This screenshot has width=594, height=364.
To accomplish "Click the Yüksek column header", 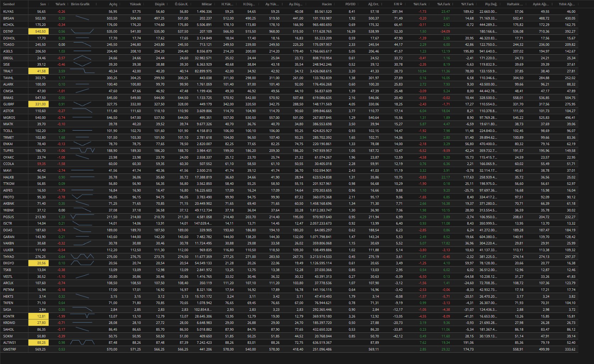I will coord(135,4).
